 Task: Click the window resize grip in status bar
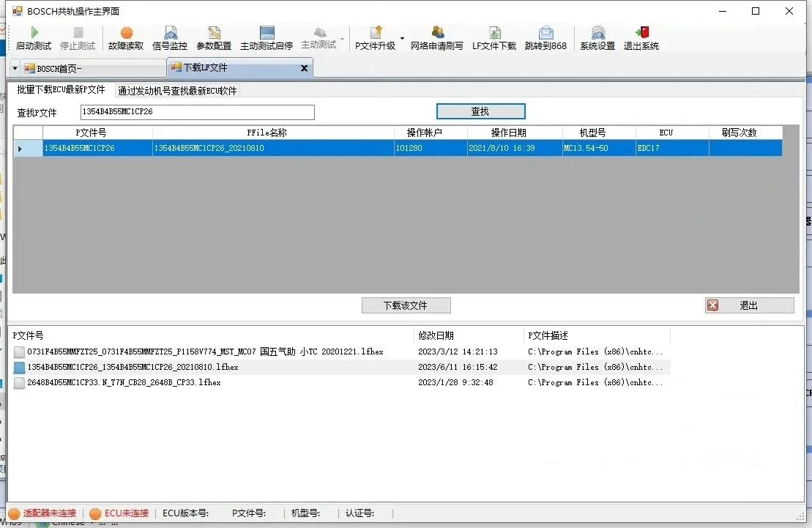point(800,516)
